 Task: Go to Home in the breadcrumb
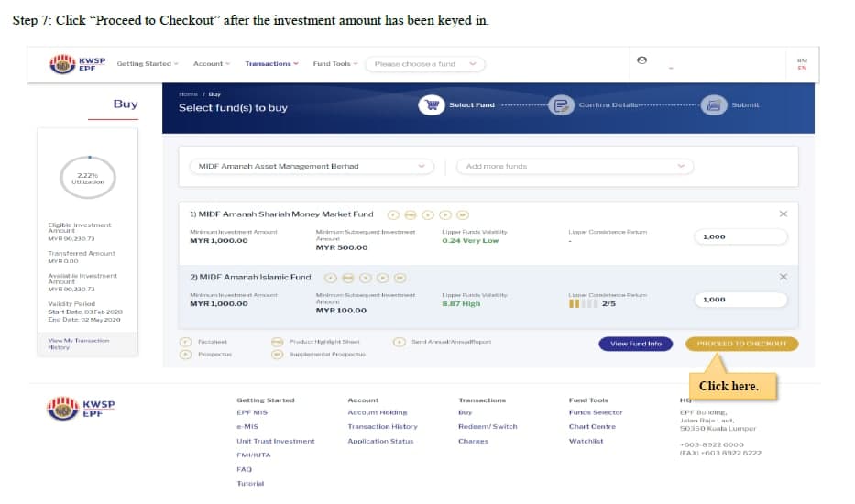pos(188,94)
